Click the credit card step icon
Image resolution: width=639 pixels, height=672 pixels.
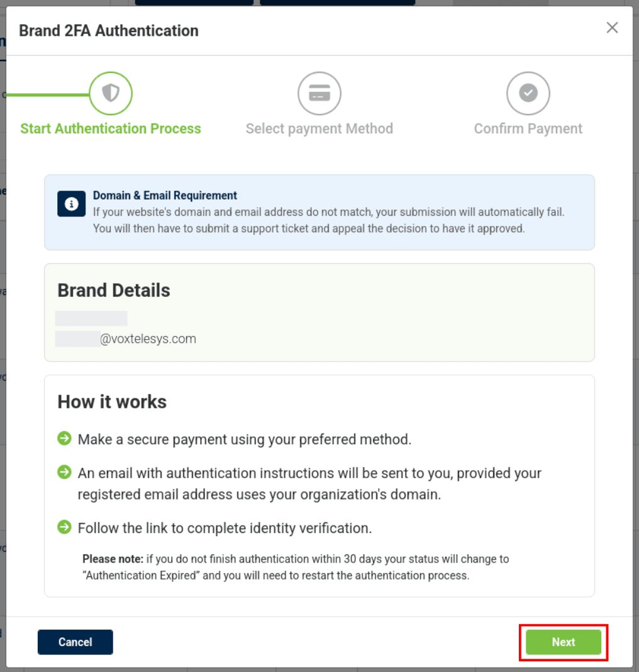click(x=319, y=94)
